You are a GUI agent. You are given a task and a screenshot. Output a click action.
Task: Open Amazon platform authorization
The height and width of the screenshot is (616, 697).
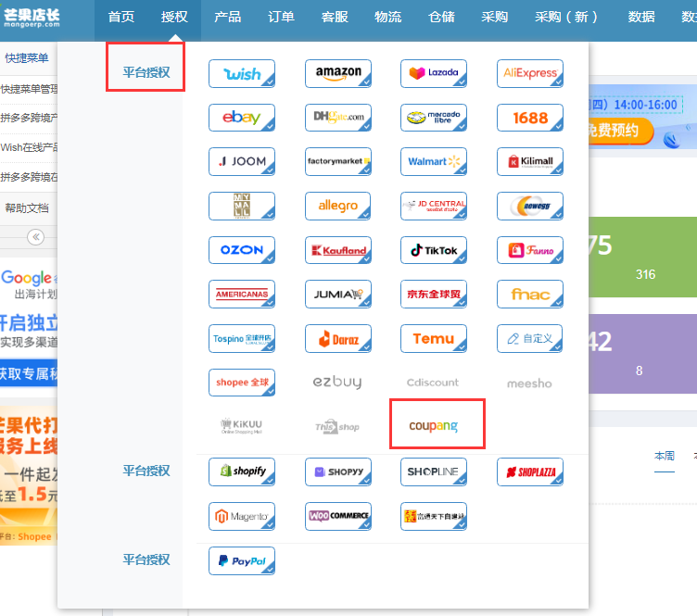click(x=337, y=73)
